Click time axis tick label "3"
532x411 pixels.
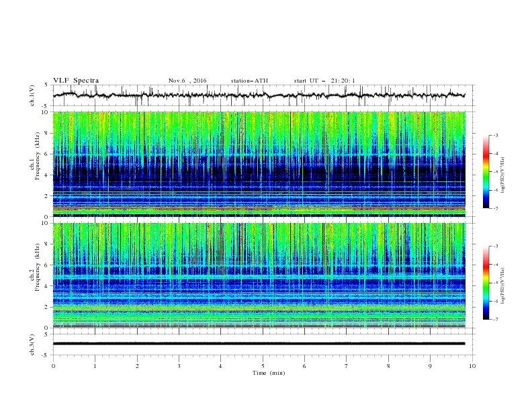pos(179,366)
